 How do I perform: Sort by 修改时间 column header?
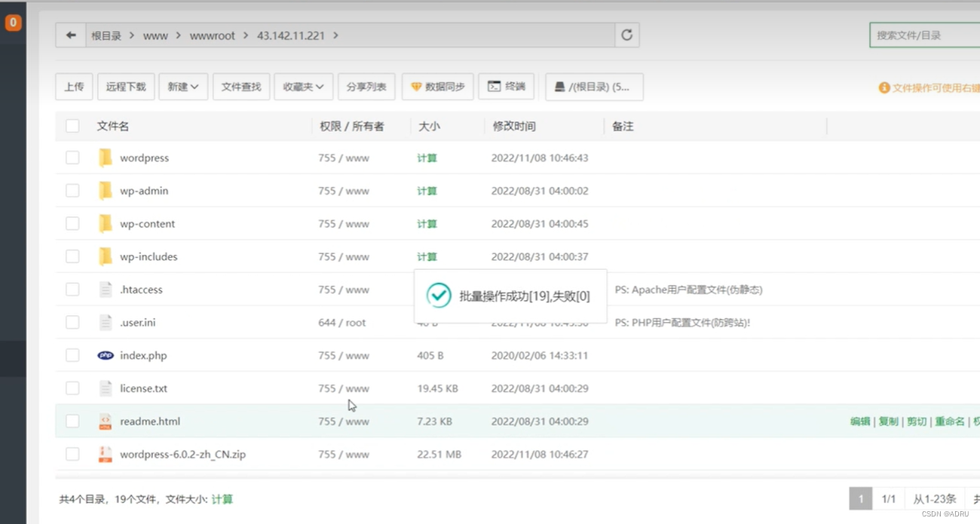[x=514, y=126]
